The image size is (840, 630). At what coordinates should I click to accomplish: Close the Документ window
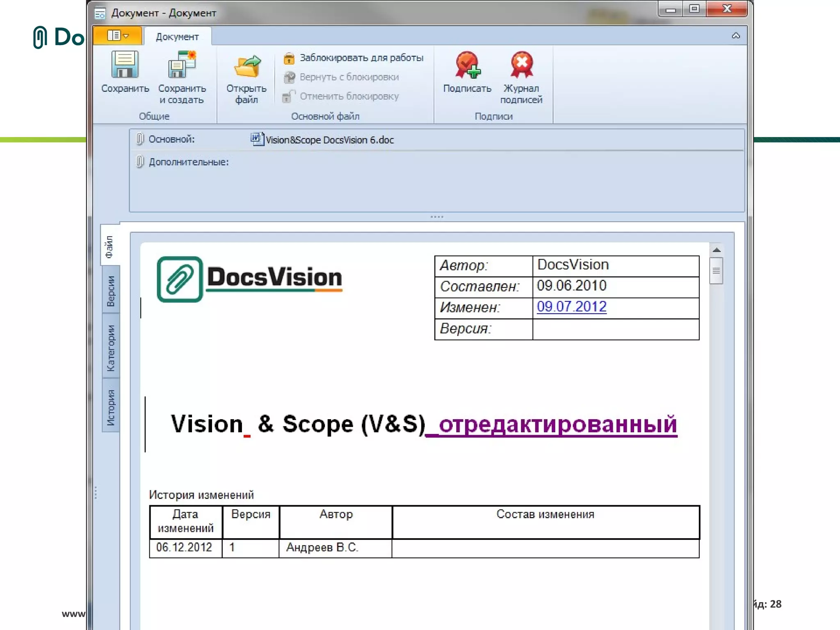pyautogui.click(x=727, y=9)
